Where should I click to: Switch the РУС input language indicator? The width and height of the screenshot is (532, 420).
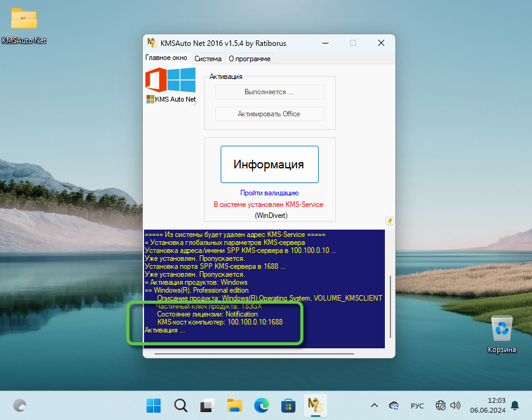[417, 406]
